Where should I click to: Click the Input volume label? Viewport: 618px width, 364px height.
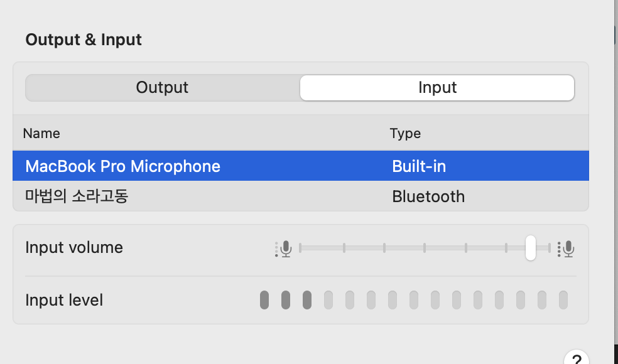pyautogui.click(x=74, y=247)
